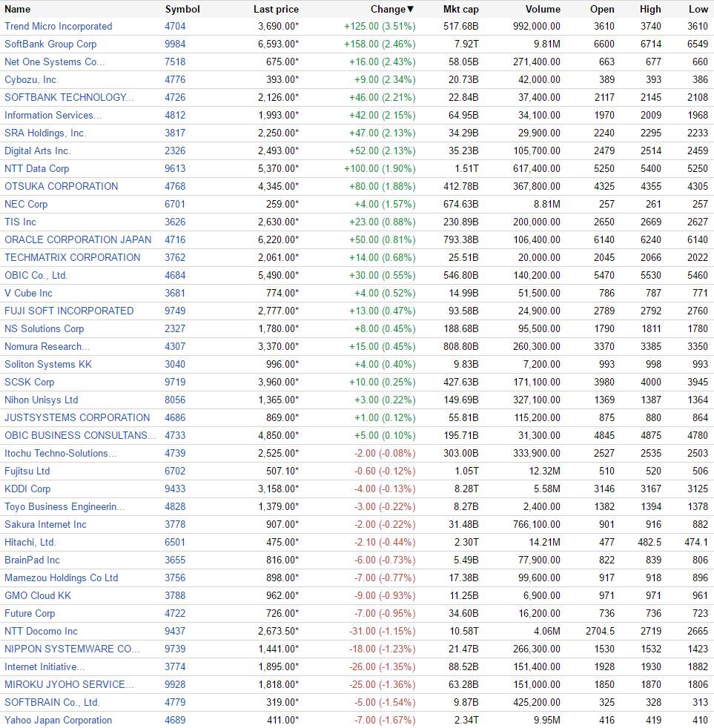
Task: Click ticker symbol 4704
Action: pos(175,27)
